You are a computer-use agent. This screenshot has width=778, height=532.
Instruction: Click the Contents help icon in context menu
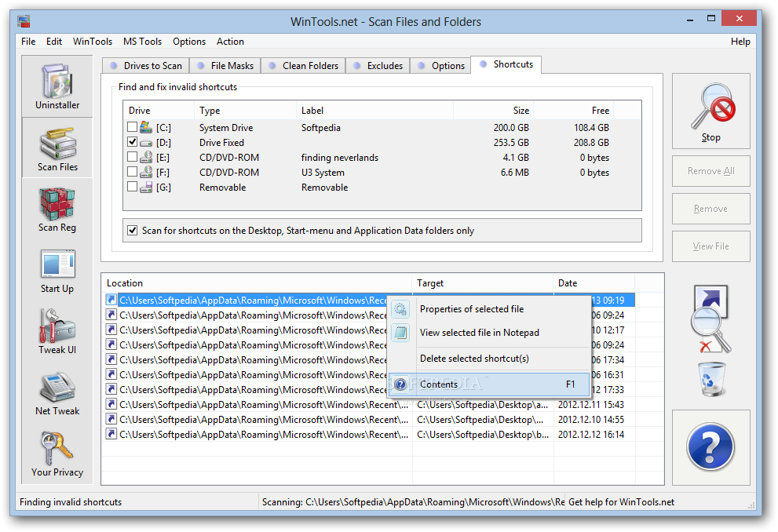click(x=400, y=384)
